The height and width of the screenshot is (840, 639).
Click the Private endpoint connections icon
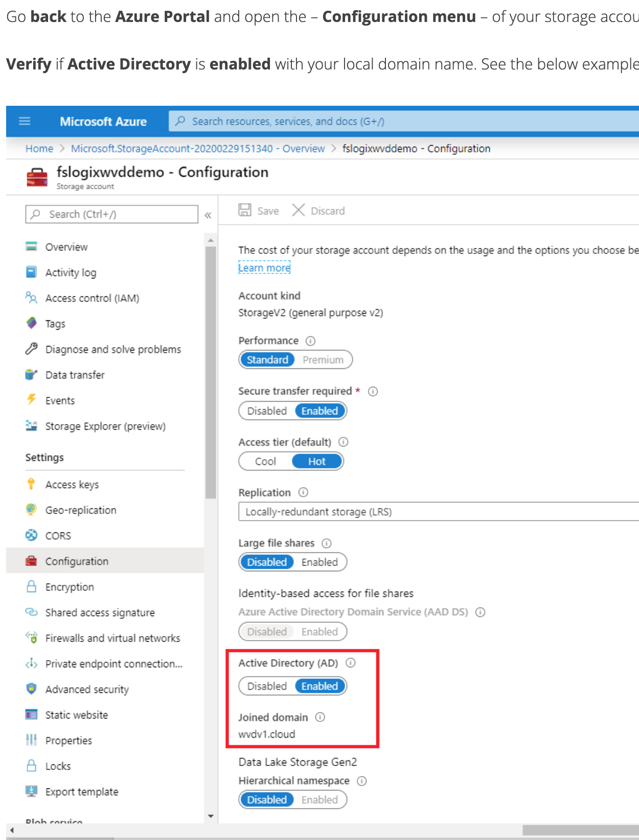point(31,663)
